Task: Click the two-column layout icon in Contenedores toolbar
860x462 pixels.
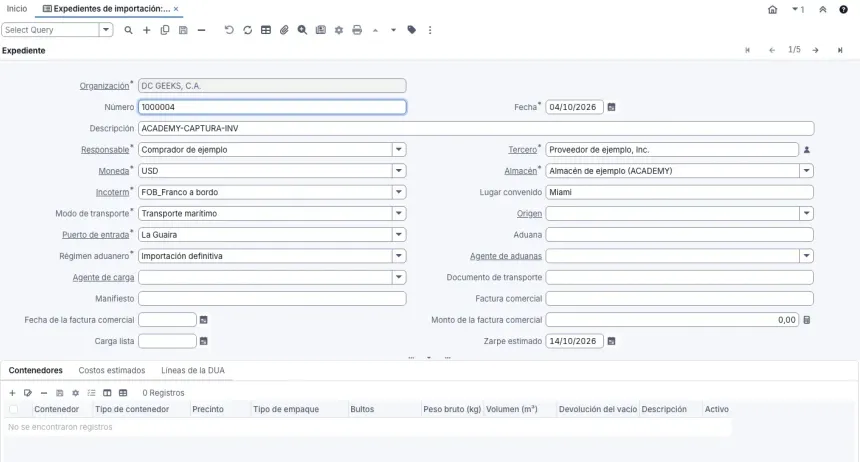Action: [x=107, y=393]
